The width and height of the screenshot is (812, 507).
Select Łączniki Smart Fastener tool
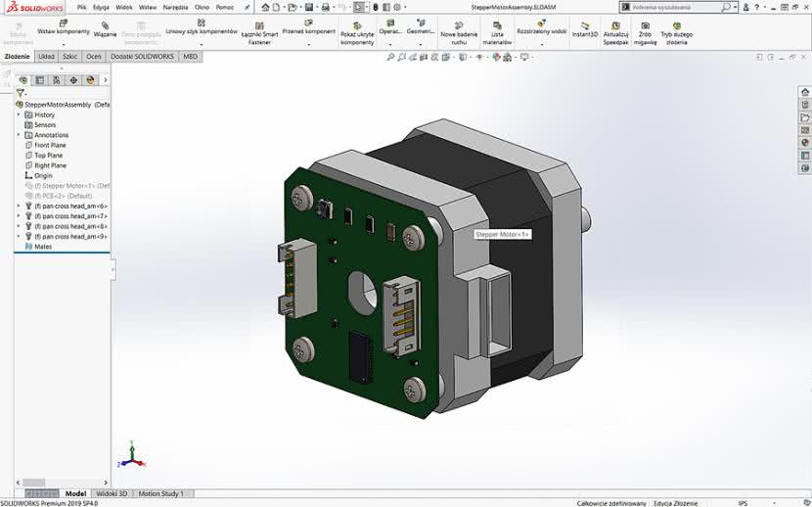click(x=259, y=25)
